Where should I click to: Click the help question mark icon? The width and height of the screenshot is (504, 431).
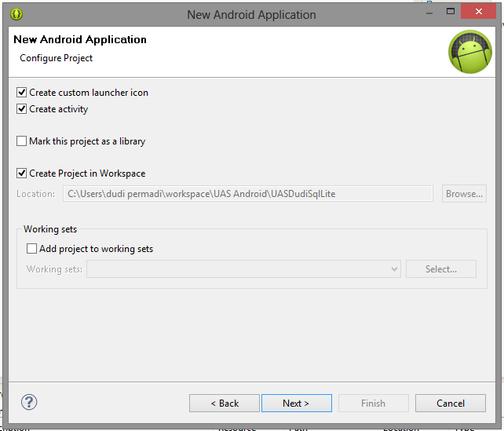(x=29, y=402)
